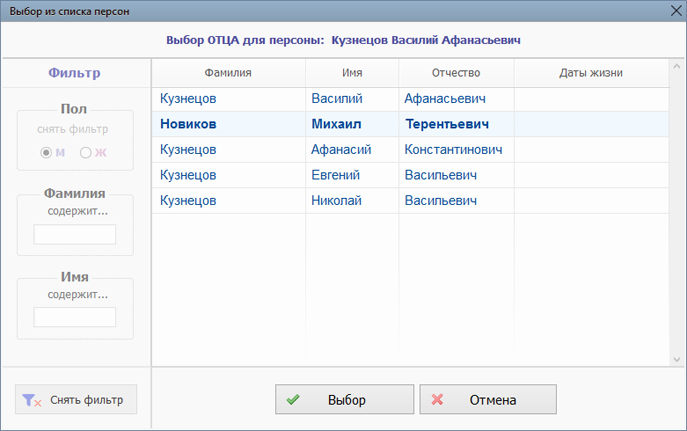Click the red cross on Отмена
This screenshot has height=431, width=687.
coord(437,399)
